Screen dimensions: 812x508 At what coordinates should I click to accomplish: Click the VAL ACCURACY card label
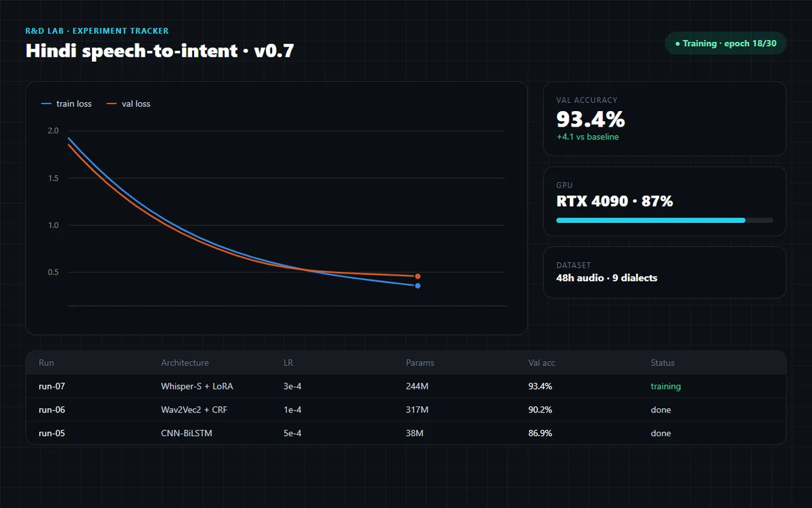(x=587, y=100)
